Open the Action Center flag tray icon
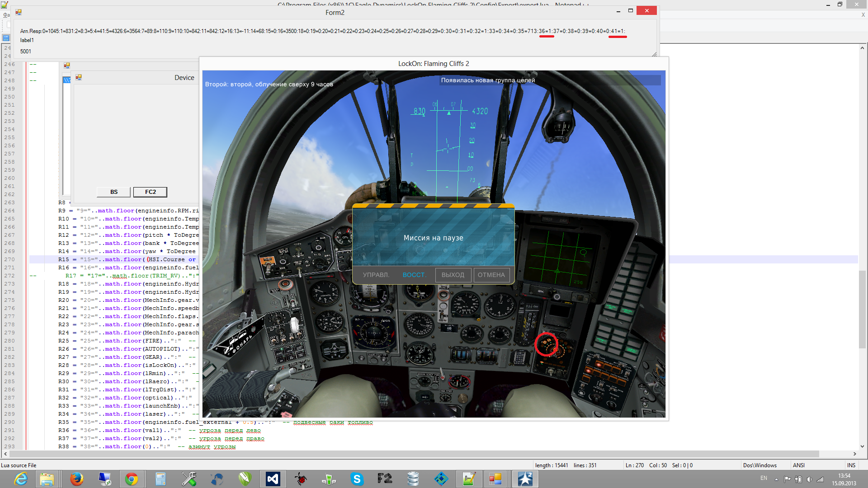This screenshot has height=488, width=868. coord(787,479)
